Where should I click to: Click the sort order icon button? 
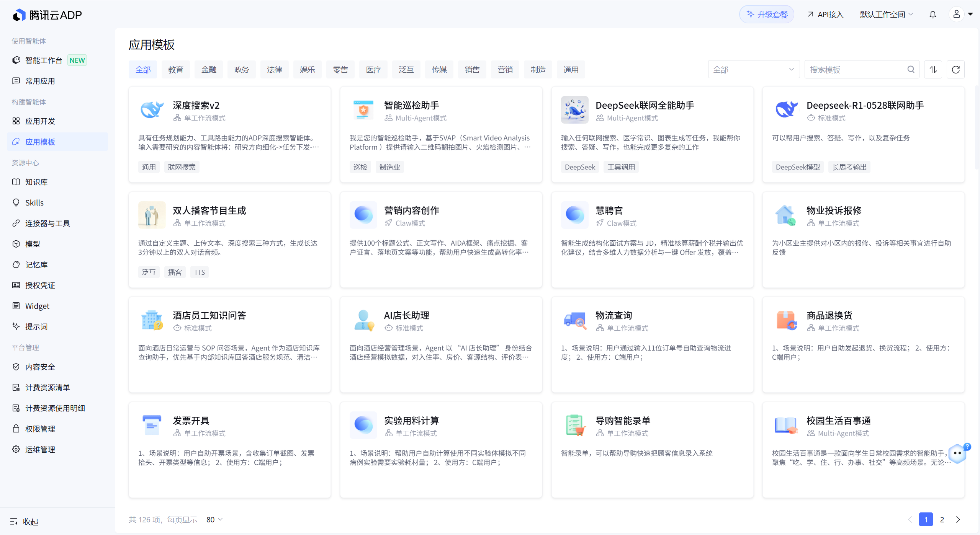933,69
